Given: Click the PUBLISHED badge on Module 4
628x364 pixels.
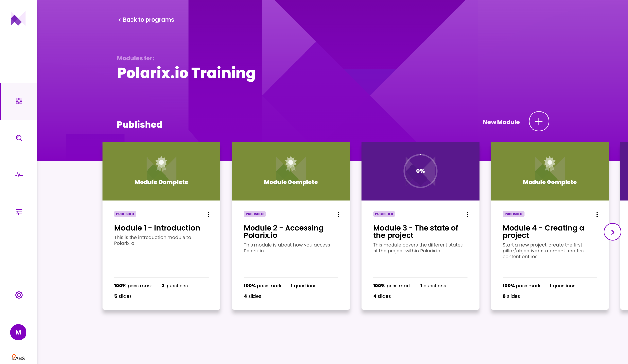Looking at the screenshot, I should [514, 214].
